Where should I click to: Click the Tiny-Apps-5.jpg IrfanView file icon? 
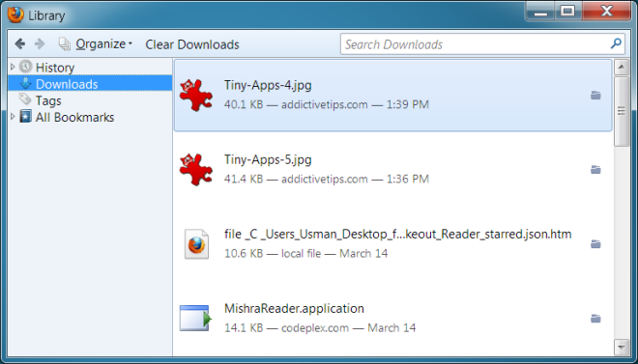pos(196,170)
